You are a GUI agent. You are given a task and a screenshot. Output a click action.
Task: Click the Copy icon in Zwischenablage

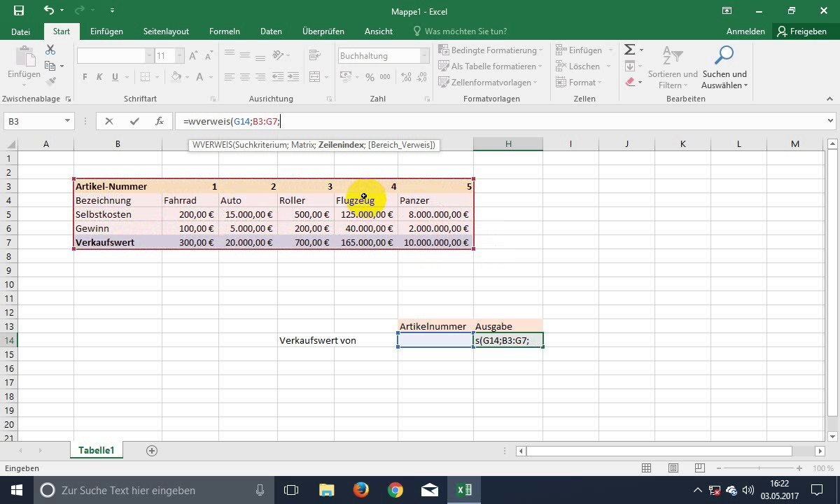[50, 66]
